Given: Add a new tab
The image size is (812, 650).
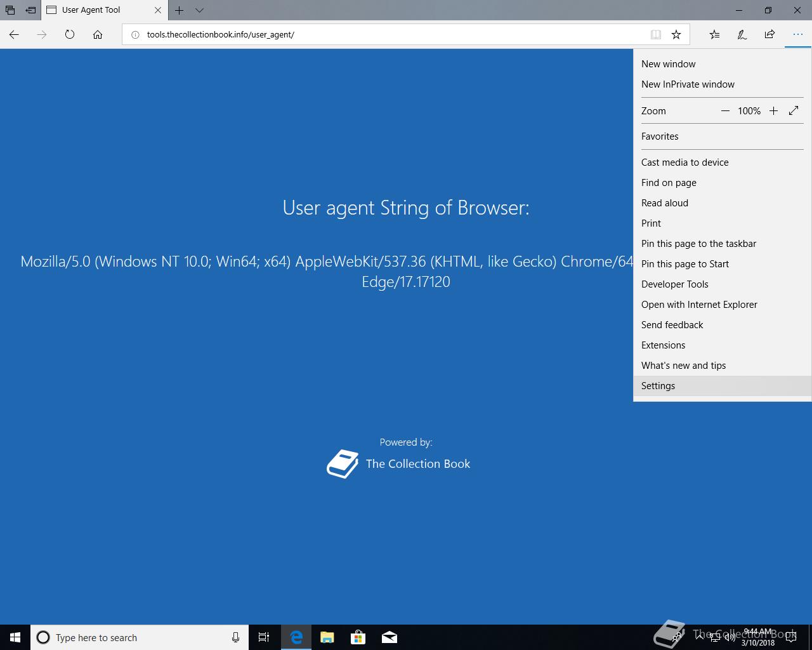Looking at the screenshot, I should (180, 10).
